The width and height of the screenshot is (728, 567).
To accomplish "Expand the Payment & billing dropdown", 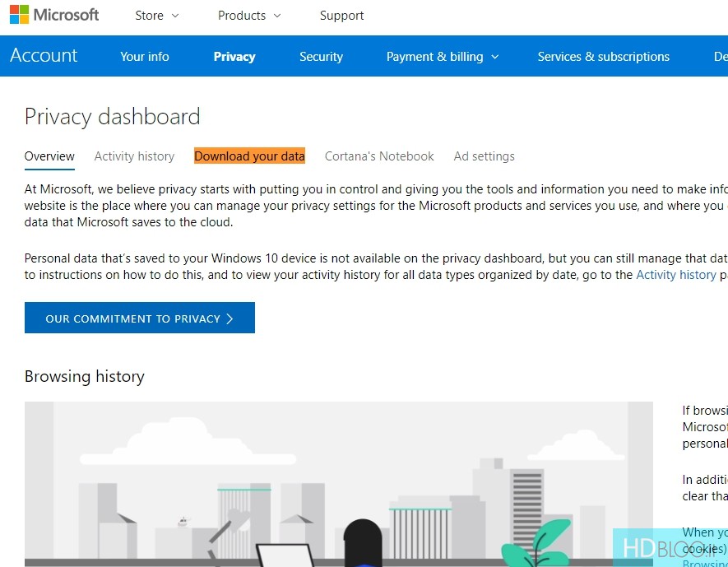I will 443,57.
